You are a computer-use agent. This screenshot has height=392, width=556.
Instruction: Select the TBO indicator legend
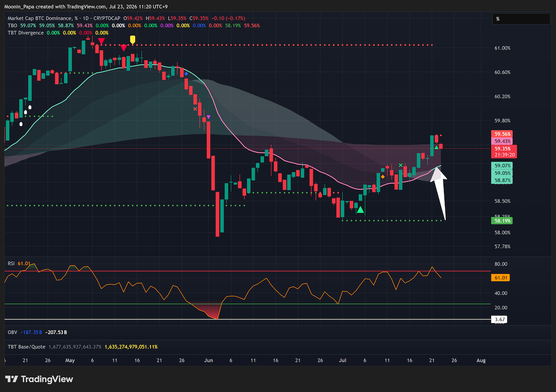[11, 26]
